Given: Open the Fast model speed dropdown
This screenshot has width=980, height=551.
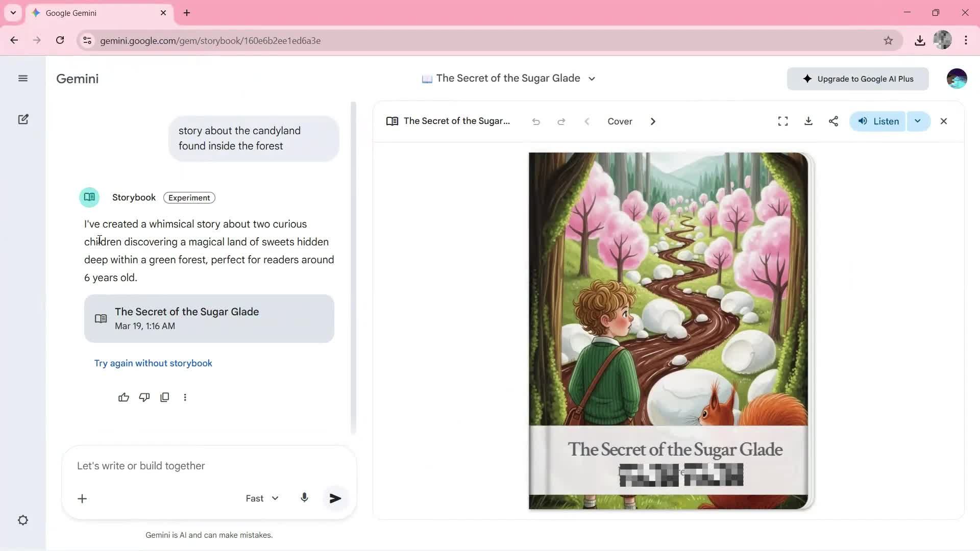Looking at the screenshot, I should click(x=261, y=498).
